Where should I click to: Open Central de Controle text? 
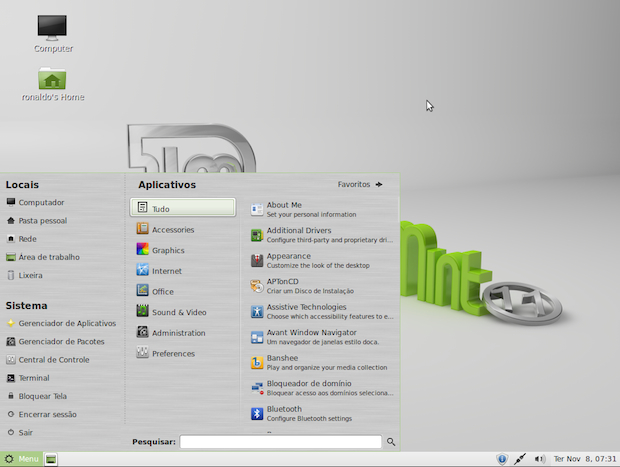(x=54, y=360)
